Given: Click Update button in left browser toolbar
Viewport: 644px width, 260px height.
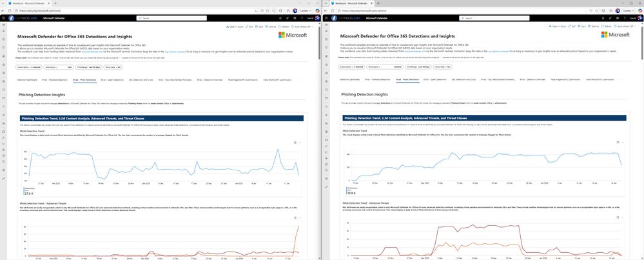Looking at the screenshot, I should [x=305, y=11].
